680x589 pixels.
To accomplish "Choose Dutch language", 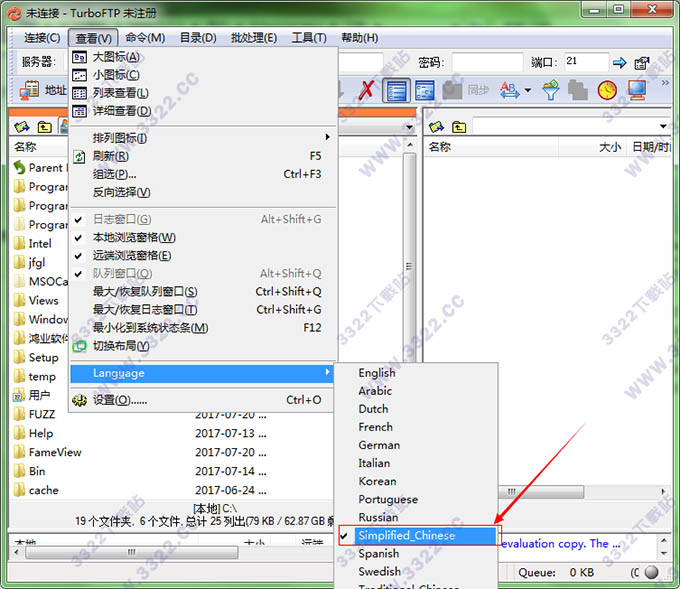I will click(417, 409).
